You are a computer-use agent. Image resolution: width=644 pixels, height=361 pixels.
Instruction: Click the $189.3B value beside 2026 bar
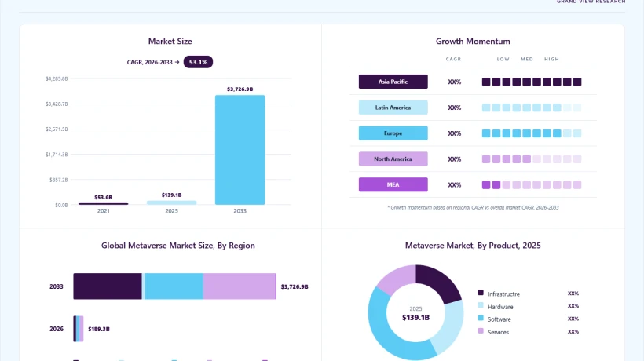(x=99, y=329)
